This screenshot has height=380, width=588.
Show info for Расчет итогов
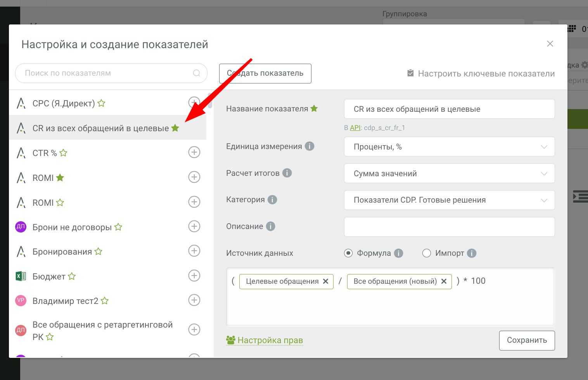[287, 173]
